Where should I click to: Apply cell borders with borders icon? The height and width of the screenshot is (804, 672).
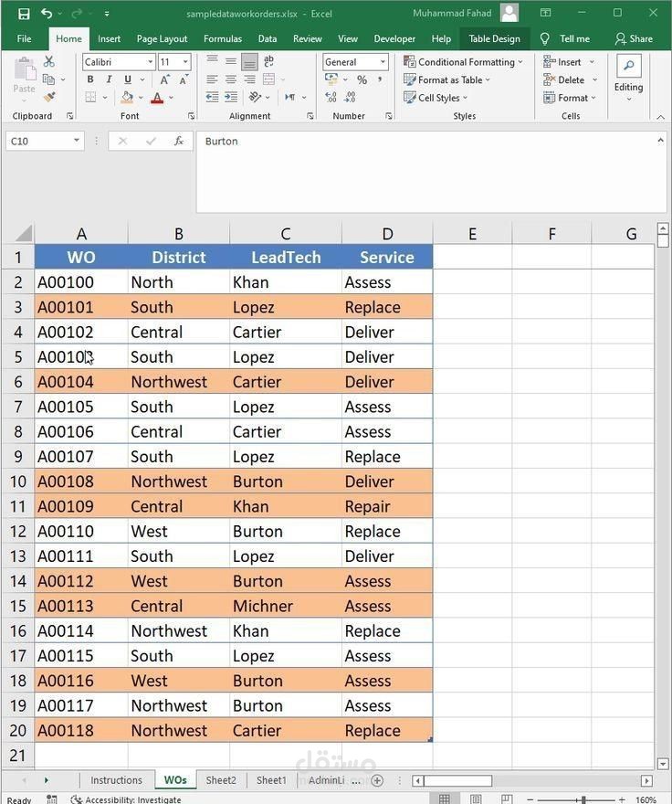pyautogui.click(x=90, y=97)
